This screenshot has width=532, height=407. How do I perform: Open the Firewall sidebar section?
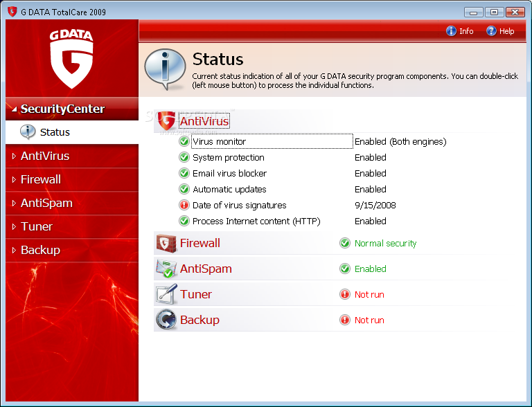(72, 179)
